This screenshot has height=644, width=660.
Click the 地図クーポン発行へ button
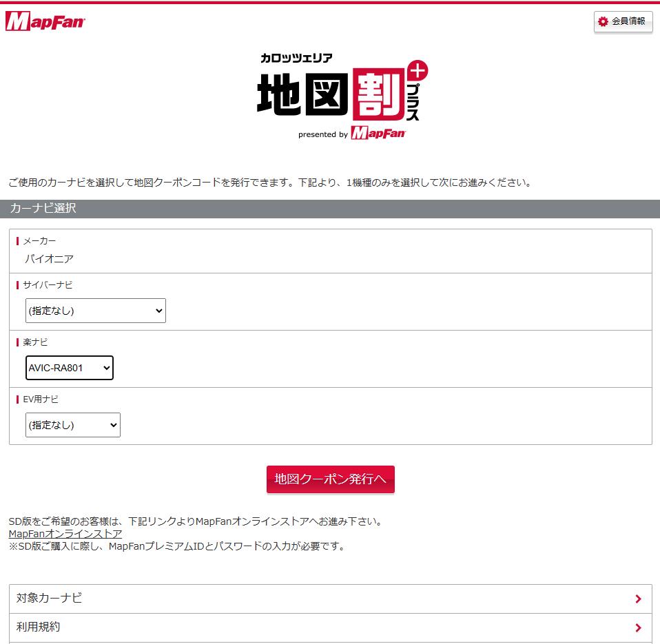[331, 479]
